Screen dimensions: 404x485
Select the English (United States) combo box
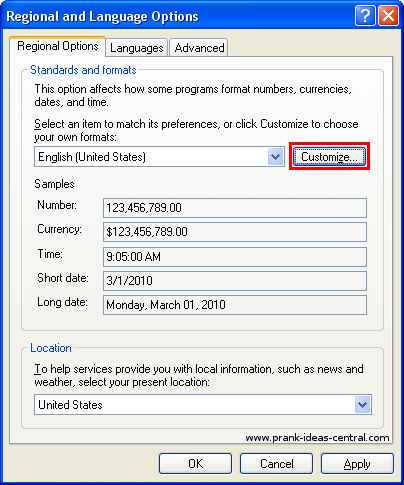point(159,157)
